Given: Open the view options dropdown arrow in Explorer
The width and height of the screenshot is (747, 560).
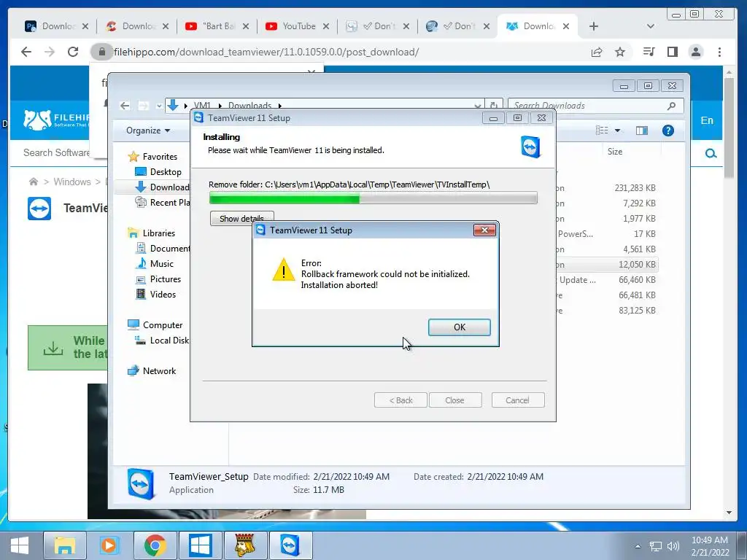Looking at the screenshot, I should click(x=617, y=131).
